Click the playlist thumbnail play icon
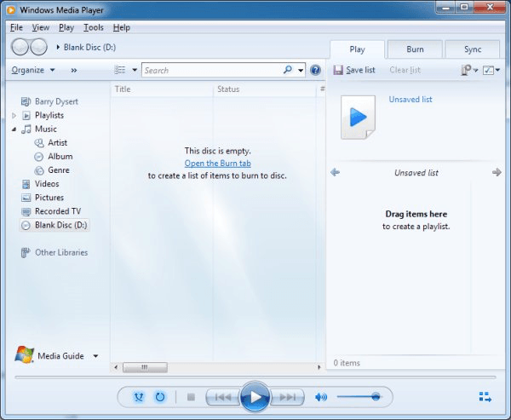 click(358, 117)
